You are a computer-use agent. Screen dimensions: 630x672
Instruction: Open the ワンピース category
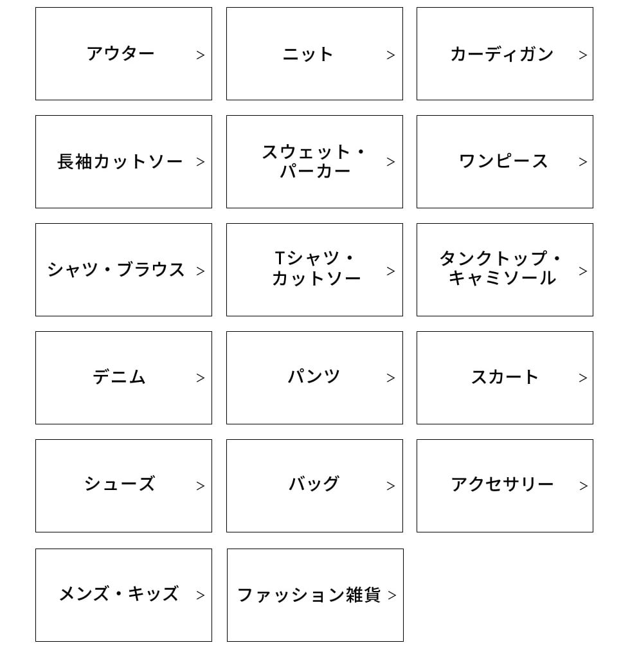[505, 162]
